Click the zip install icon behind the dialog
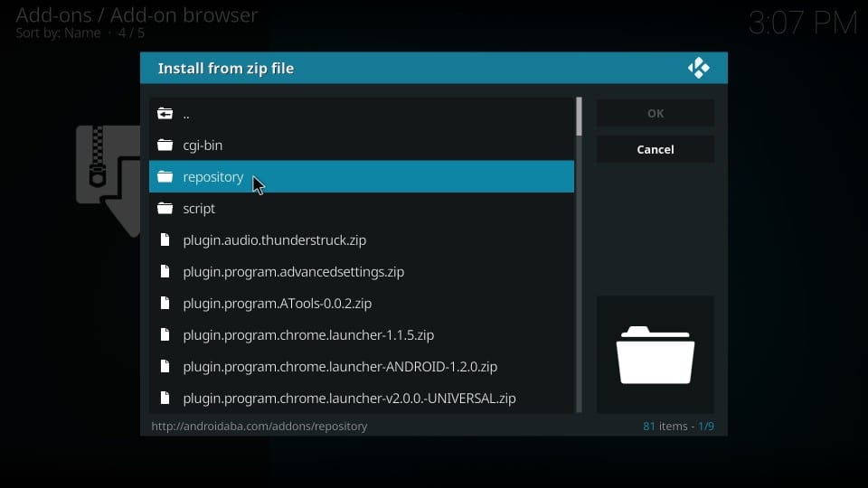The image size is (868, 488). 108,182
